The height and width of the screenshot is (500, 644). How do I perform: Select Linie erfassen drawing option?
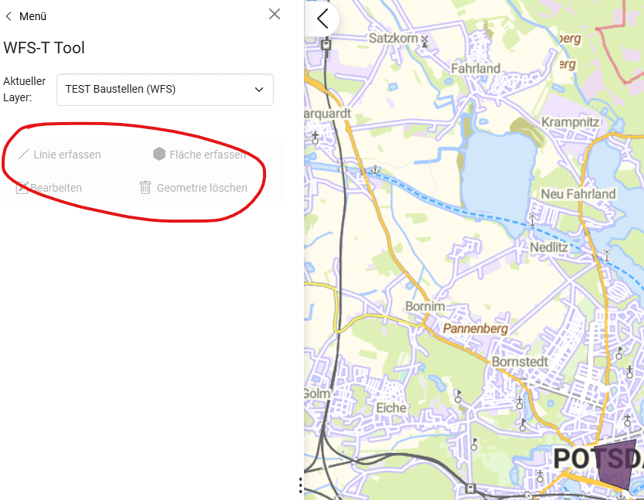click(66, 155)
